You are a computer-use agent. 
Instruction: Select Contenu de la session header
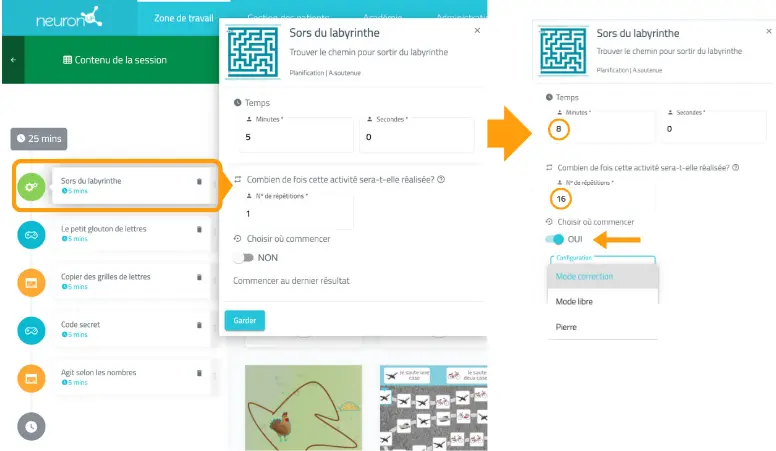115,60
